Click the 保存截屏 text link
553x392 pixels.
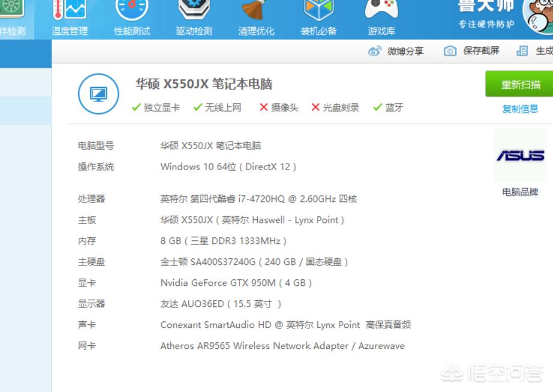481,51
